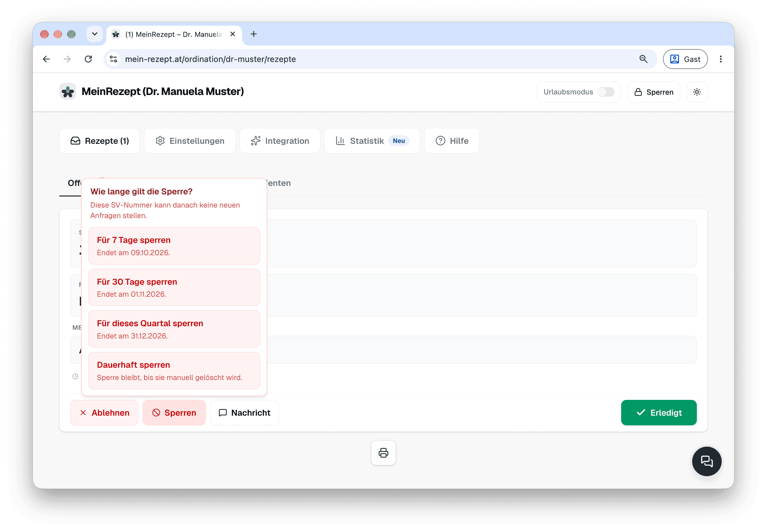This screenshot has width=767, height=532.
Task: Click the MeinRezept logo icon
Action: click(68, 92)
